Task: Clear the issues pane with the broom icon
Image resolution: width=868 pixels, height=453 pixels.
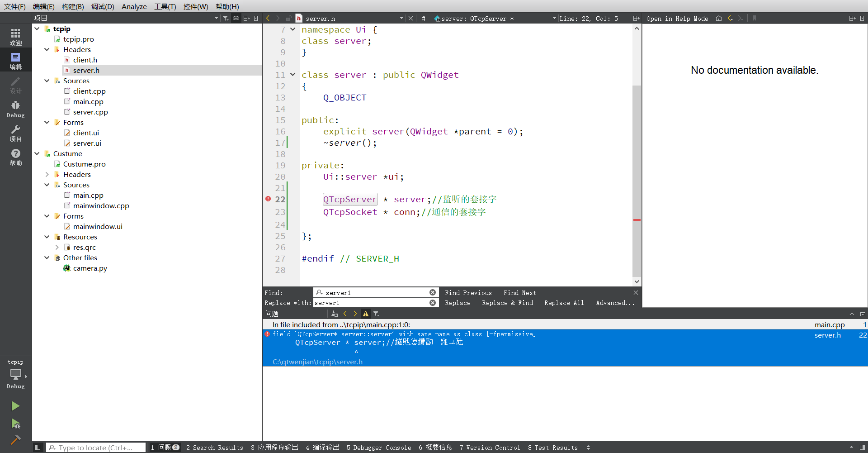Action: (x=335, y=314)
